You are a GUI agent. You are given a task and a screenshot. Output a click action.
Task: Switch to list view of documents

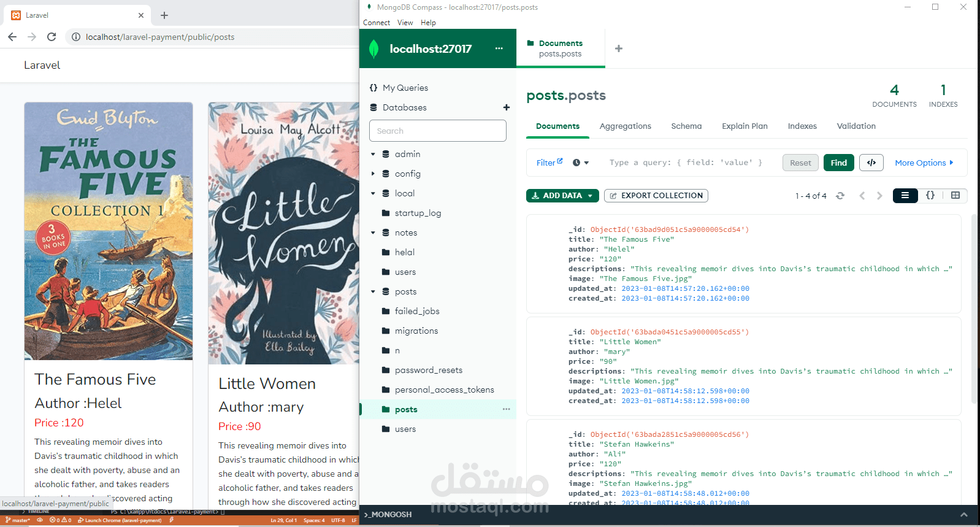[905, 195]
